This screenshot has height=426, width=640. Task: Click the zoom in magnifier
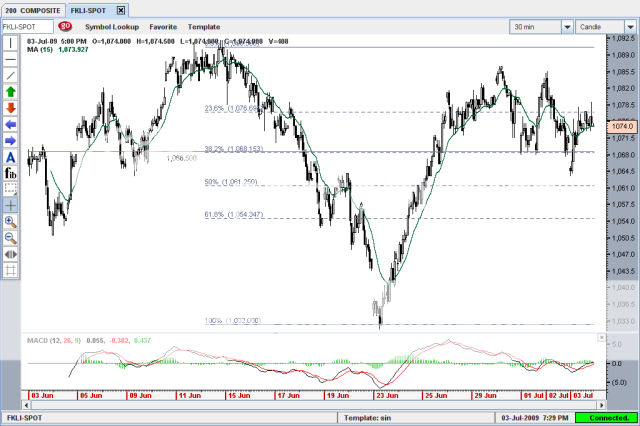coord(10,221)
